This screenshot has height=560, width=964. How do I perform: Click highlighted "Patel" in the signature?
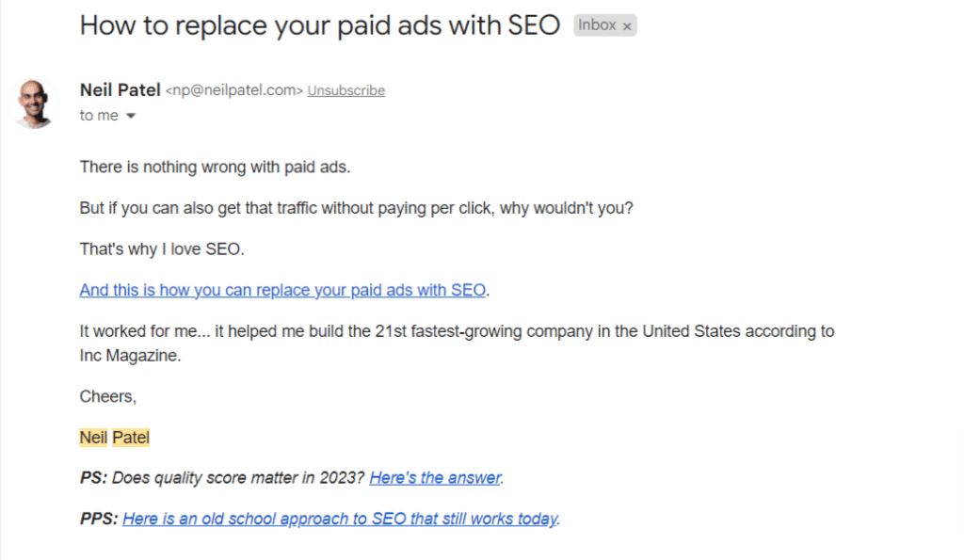click(x=131, y=438)
